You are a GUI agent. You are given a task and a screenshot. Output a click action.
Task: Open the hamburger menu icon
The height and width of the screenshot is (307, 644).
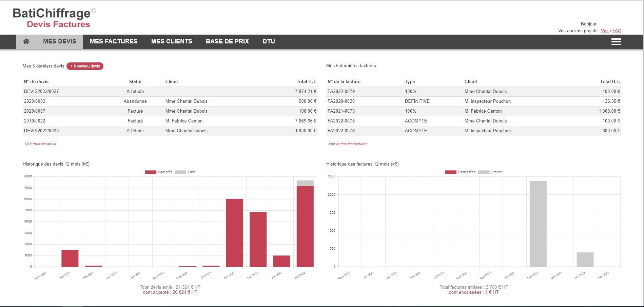point(616,42)
